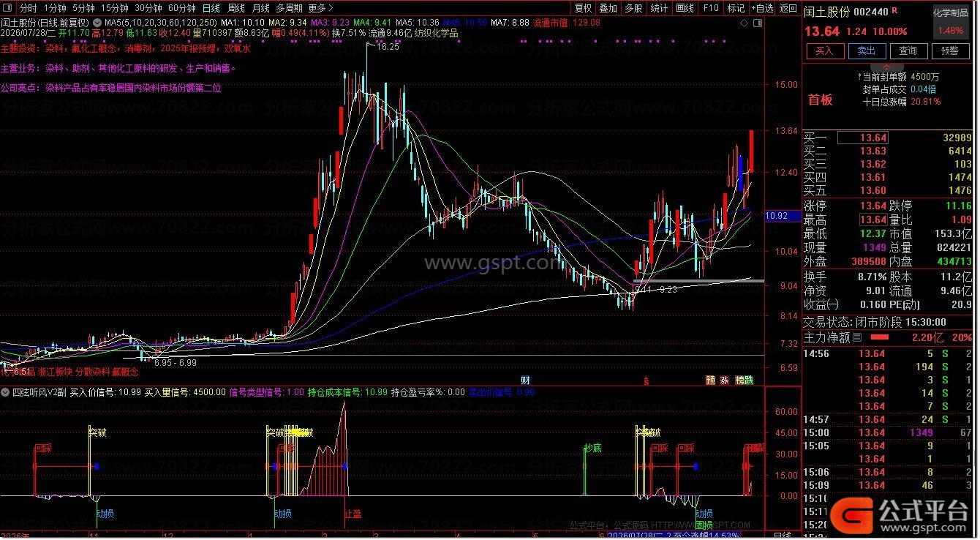Click the 16.25 peak price label on the chart
980x540 pixels.
388,47
